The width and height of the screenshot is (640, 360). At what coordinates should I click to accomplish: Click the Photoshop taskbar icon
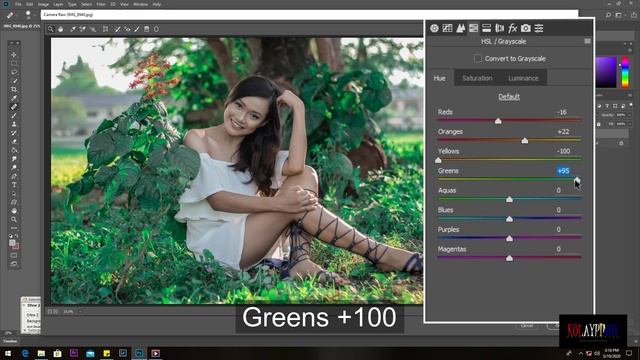[139, 353]
